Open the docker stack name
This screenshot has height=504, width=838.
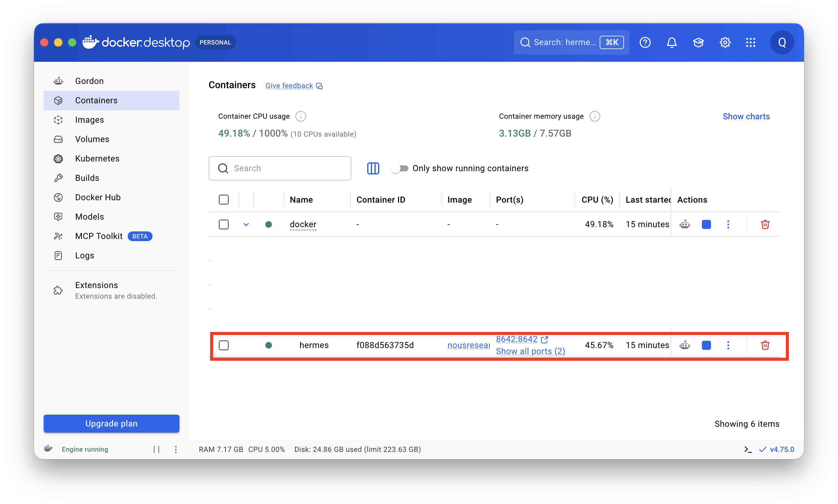click(303, 224)
